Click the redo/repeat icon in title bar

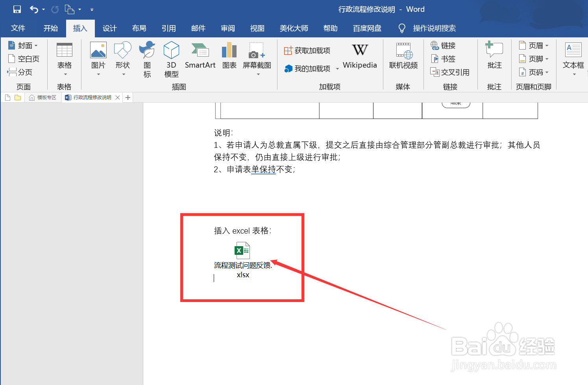click(55, 9)
